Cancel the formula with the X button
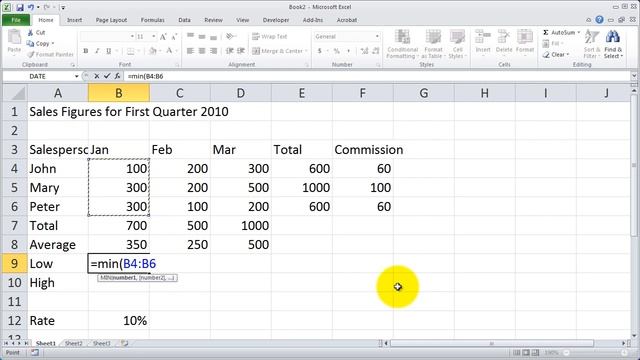Image resolution: width=640 pixels, height=360 pixels. tap(96, 76)
